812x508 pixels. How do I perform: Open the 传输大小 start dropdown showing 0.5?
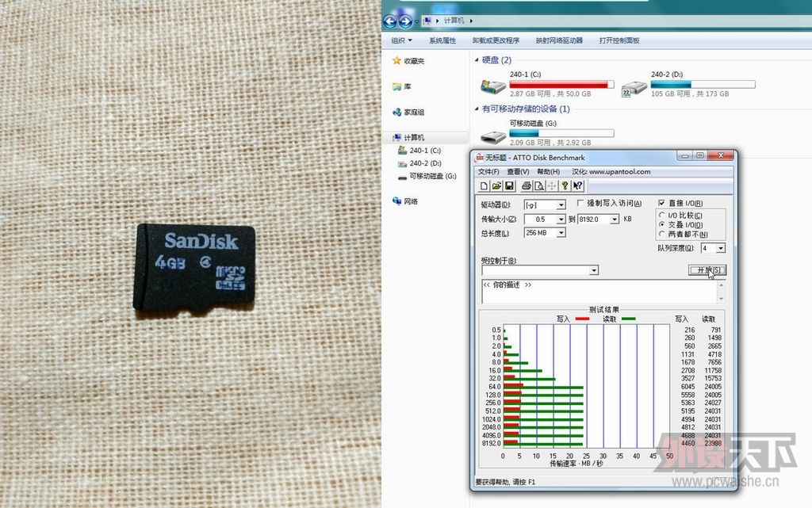[561, 220]
